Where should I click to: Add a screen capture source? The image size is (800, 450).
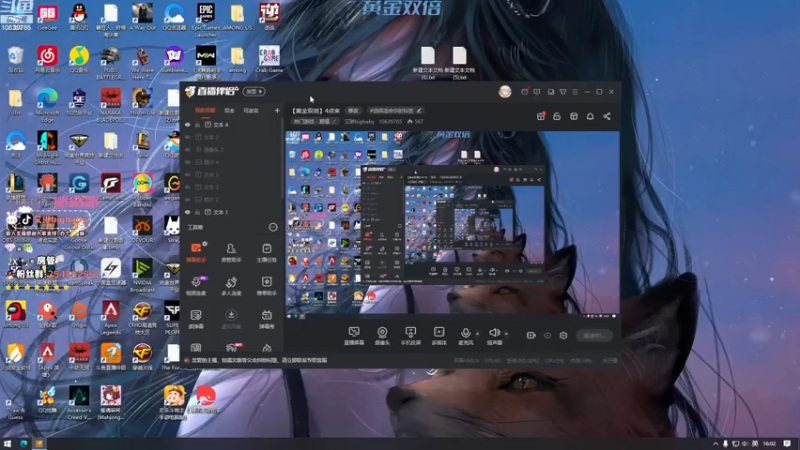pyautogui.click(x=354, y=336)
